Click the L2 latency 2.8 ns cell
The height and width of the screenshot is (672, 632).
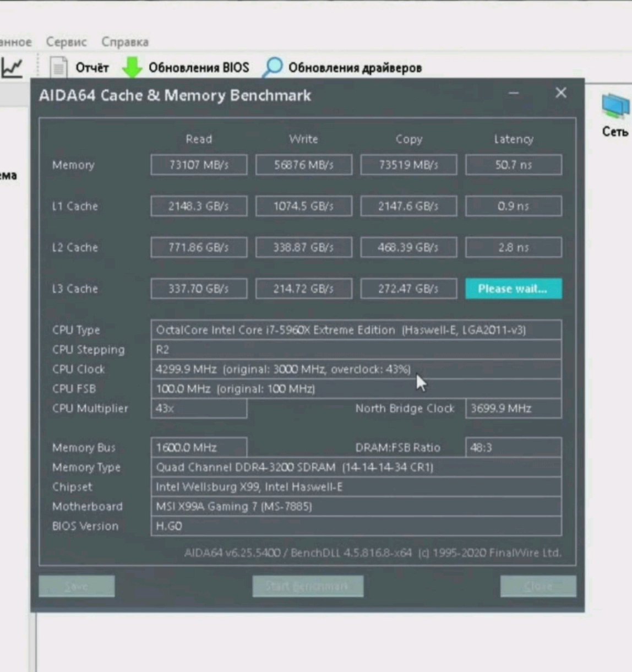click(514, 247)
